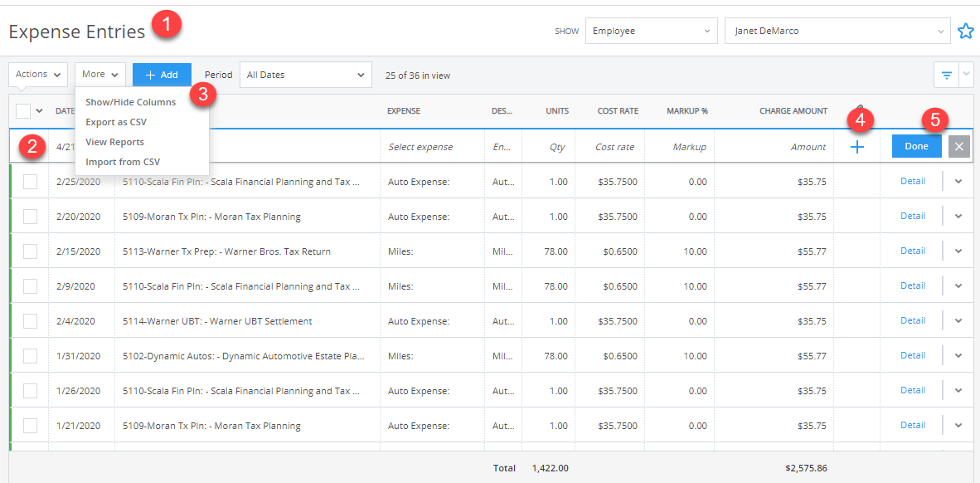Open the Detail link for the 2/9/2020 entry
Screen dimensions: 980x483
point(913,286)
